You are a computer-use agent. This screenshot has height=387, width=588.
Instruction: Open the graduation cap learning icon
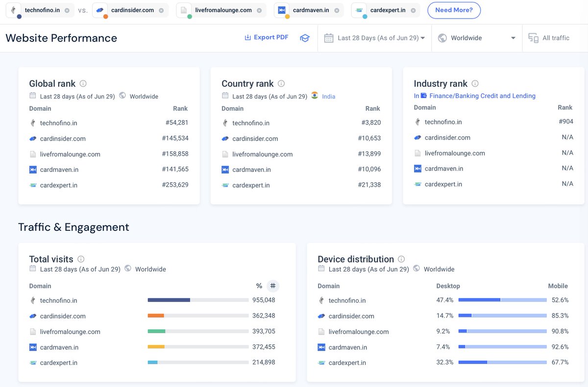tap(305, 38)
